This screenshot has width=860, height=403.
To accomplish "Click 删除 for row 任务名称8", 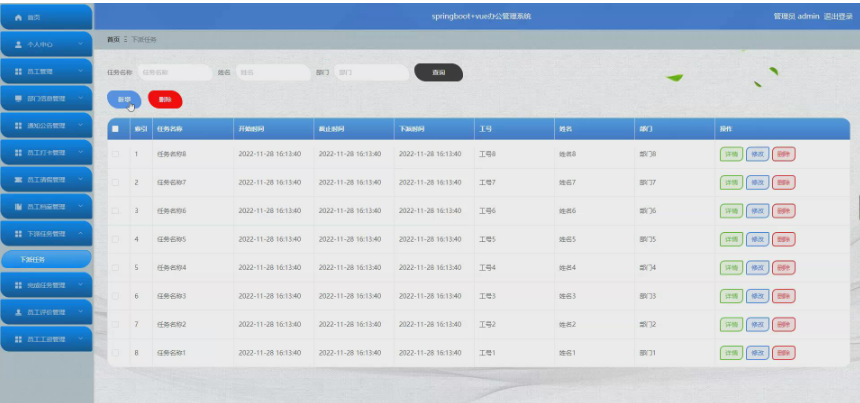I will coord(784,154).
